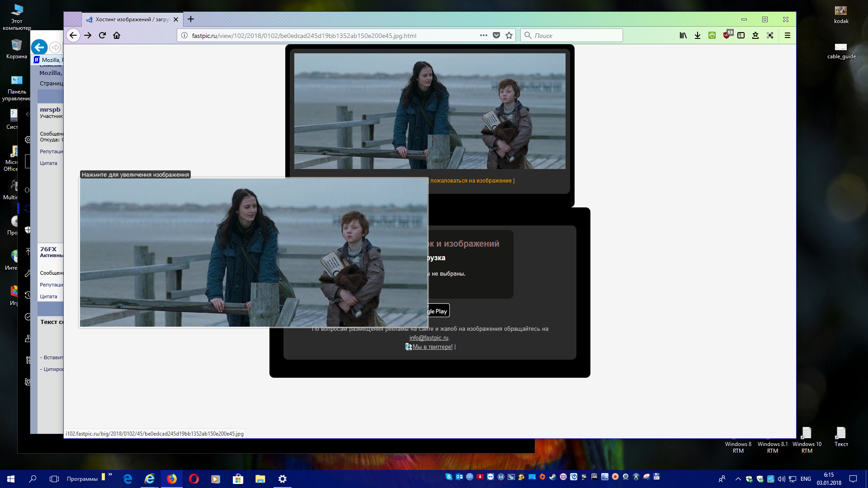
Task: Show site information icon in address bar
Action: pyautogui.click(x=184, y=35)
